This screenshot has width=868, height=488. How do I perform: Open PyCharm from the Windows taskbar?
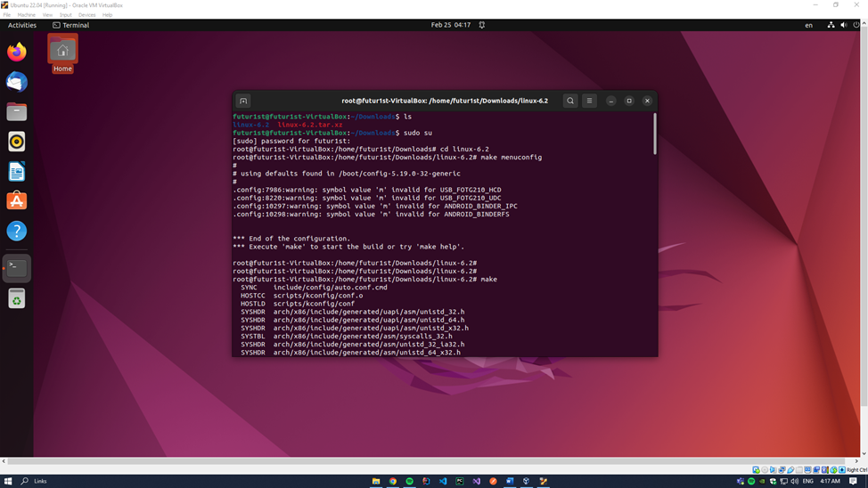460,481
